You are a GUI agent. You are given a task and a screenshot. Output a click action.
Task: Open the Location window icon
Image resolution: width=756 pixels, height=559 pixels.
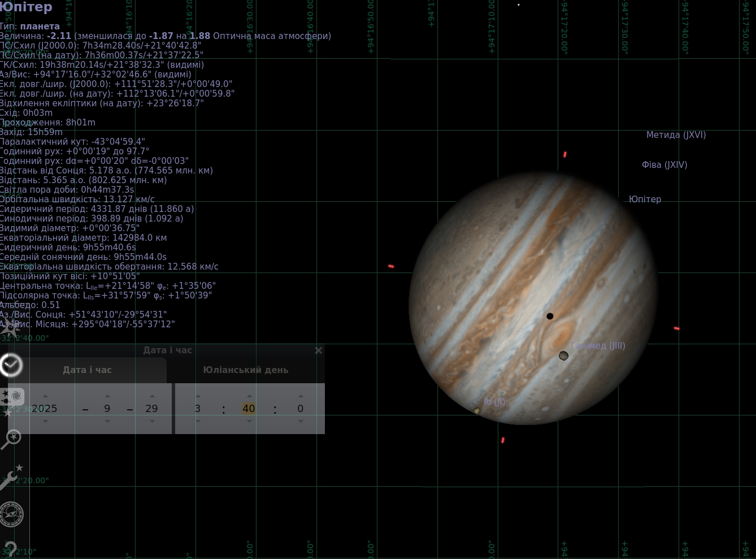point(10,328)
